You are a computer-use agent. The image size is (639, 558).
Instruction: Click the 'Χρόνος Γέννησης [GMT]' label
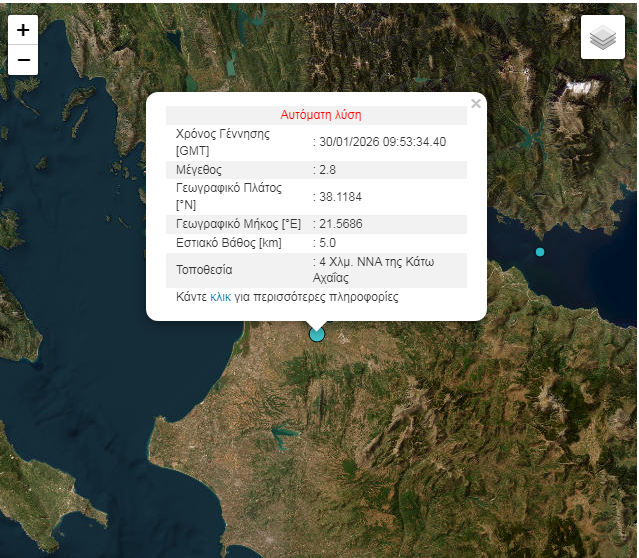click(222, 142)
